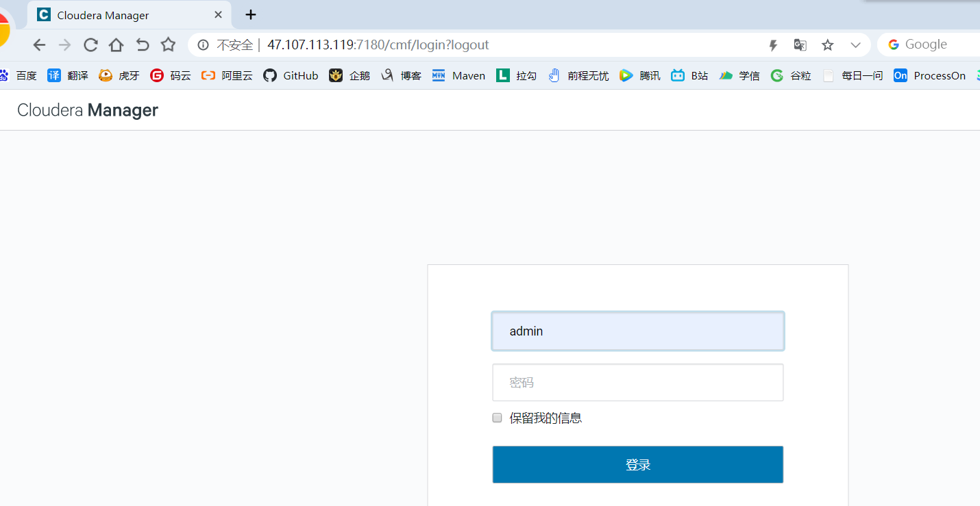The height and width of the screenshot is (506, 980).
Task: Click the admin username field
Action: coord(638,331)
